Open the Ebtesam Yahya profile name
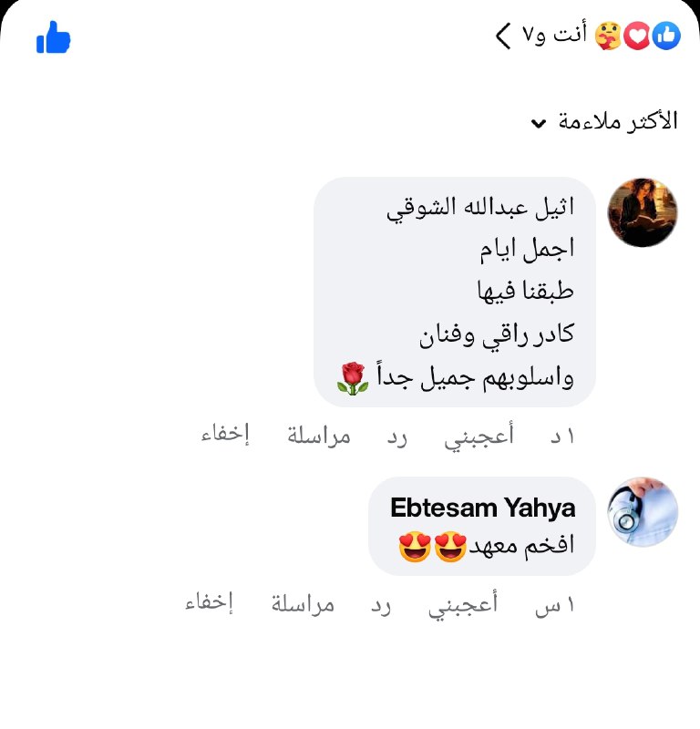The image size is (700, 729). 482,508
